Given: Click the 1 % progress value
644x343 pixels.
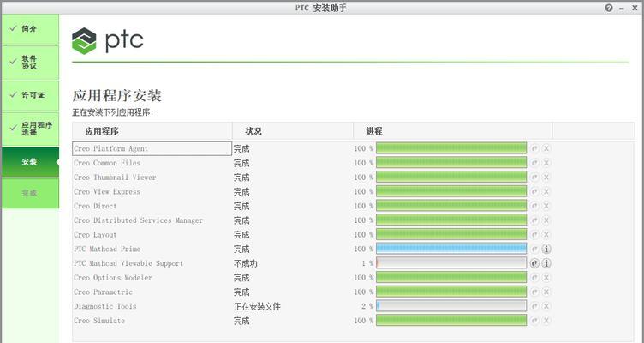Looking at the screenshot, I should point(367,263).
